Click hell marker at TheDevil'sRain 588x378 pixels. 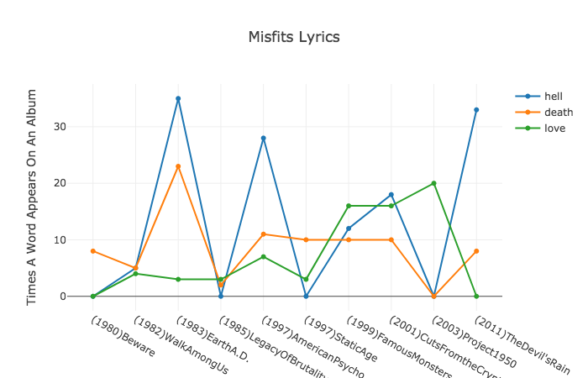point(476,110)
